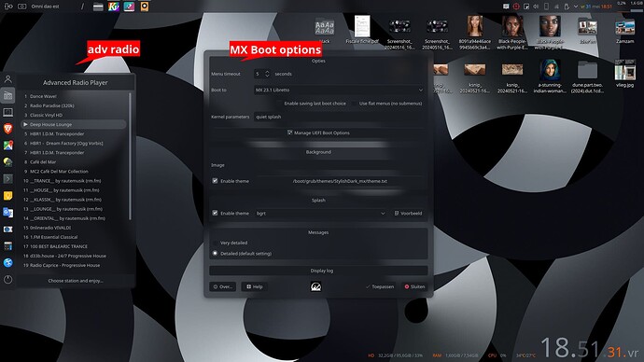Select __TRANCE__ by rautemusik station
Viewport: 644px width, 362px height.
point(74,181)
